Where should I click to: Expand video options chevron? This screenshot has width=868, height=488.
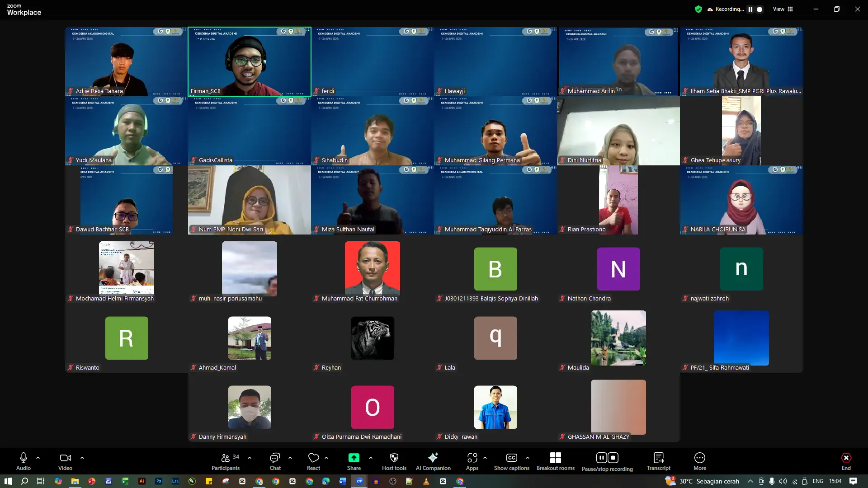(82, 458)
